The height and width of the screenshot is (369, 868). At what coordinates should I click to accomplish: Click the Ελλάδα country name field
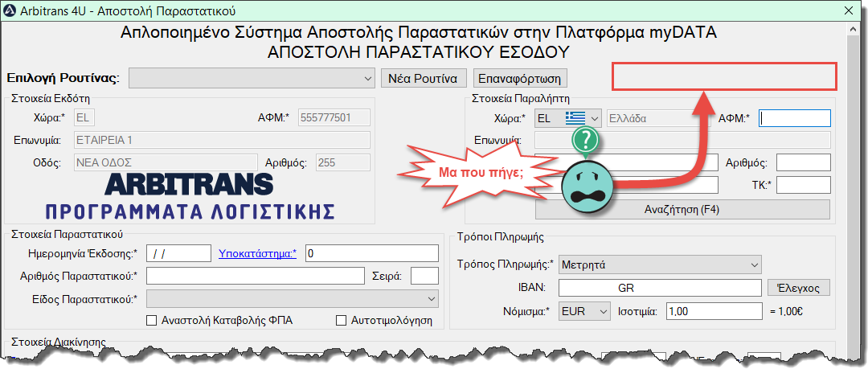click(659, 118)
